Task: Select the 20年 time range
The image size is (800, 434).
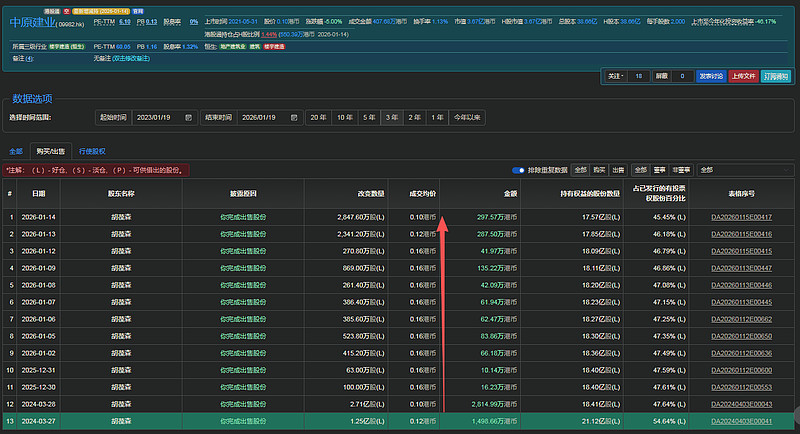Action: click(317, 118)
